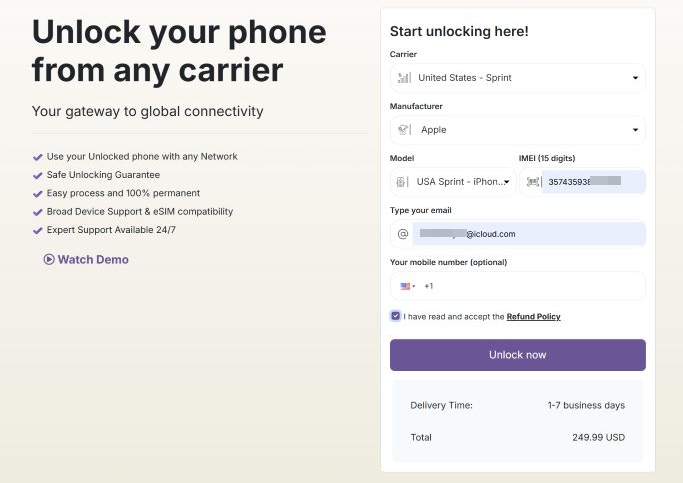Click the IMEI 15 digits input field
683x483 pixels.
tap(592, 182)
